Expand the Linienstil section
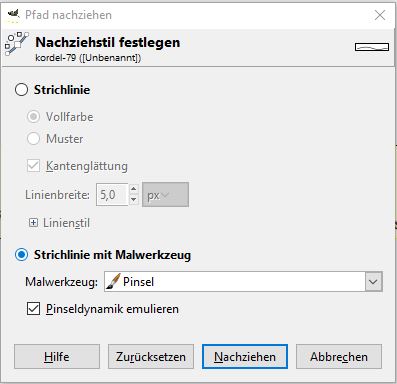Screen dimensions: 397x384 pos(33,223)
